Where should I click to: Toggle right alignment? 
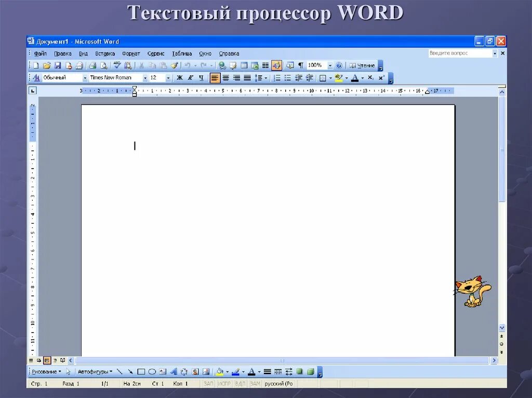(236, 78)
